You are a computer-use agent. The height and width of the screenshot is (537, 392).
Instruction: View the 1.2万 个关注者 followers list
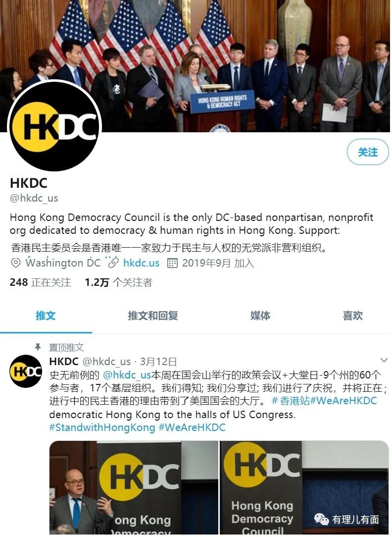coord(118,282)
